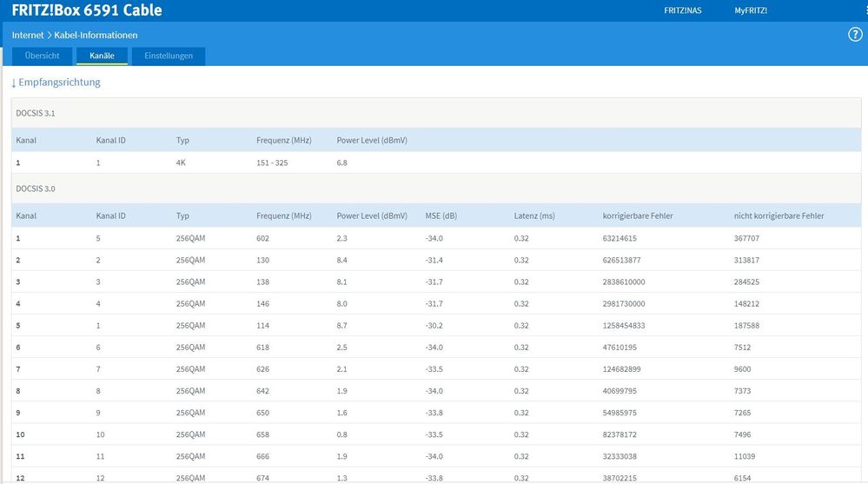Open the help question mark icon

(x=854, y=35)
